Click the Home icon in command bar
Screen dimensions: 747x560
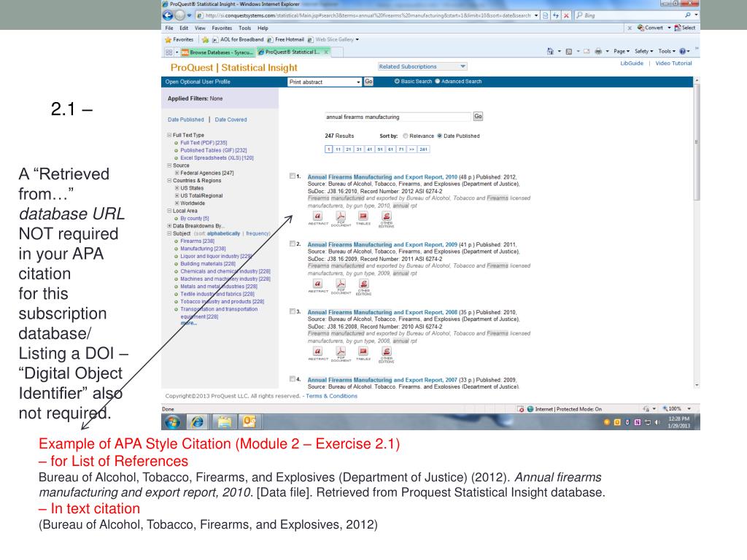[x=550, y=51]
